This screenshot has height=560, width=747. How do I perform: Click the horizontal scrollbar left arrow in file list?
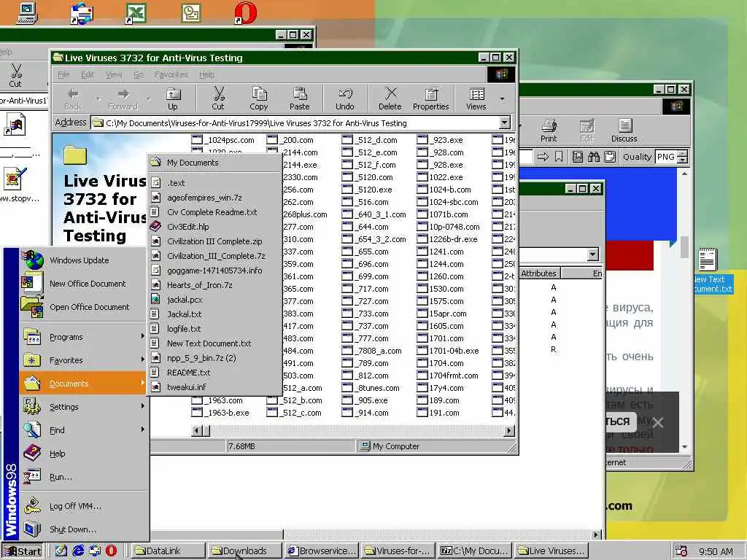click(x=196, y=431)
